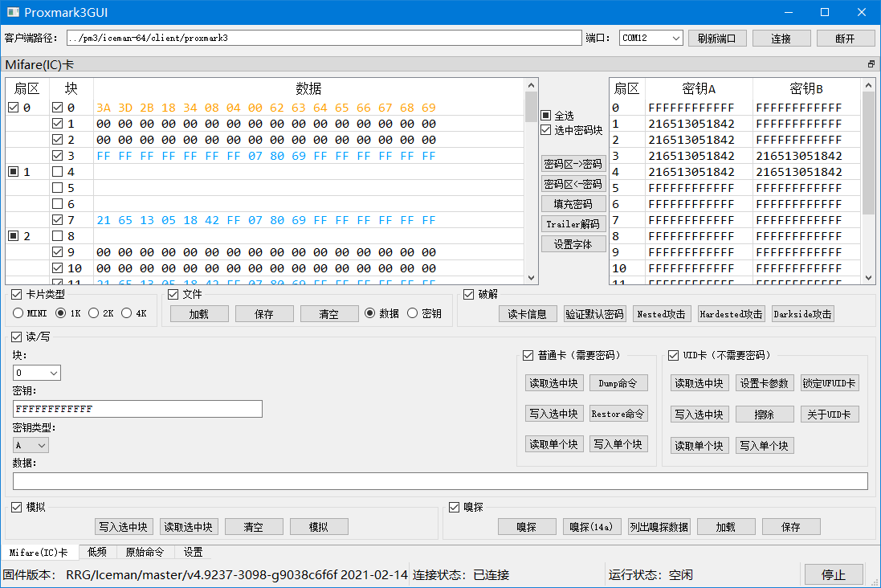The image size is (881, 588).
Task: Click the Proxmark3GUI title bar app icon
Action: coord(12,12)
